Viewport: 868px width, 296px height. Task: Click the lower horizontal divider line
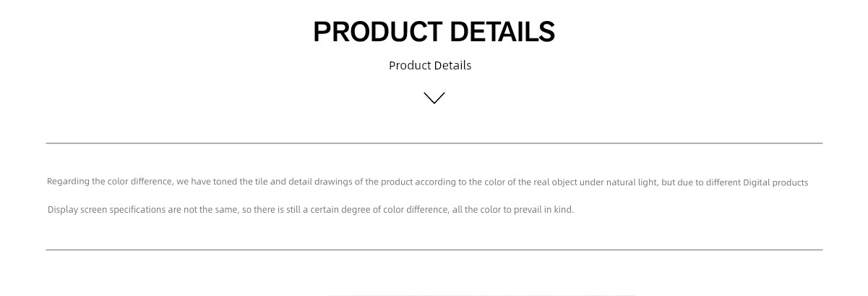[x=434, y=250]
